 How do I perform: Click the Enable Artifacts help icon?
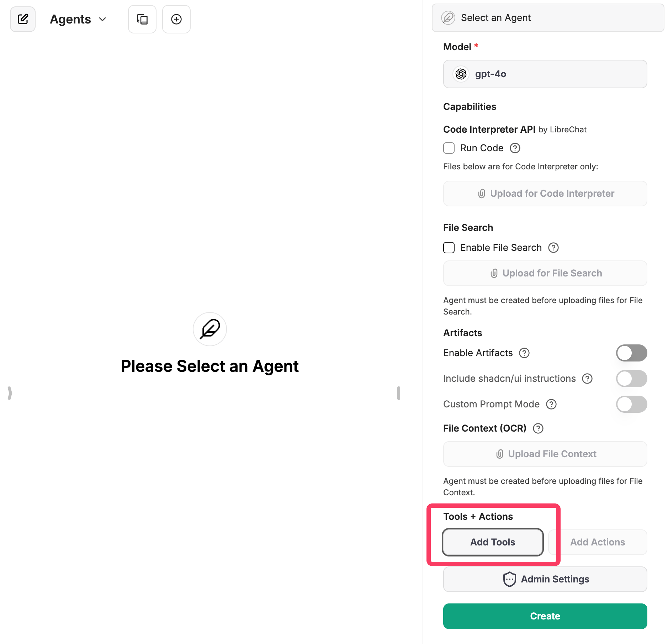[524, 353]
